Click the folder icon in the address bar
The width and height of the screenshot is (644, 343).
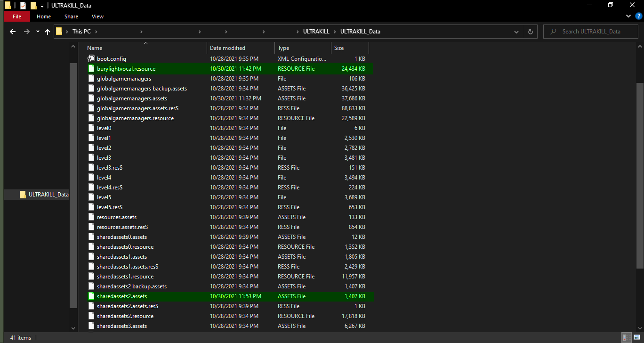point(59,32)
